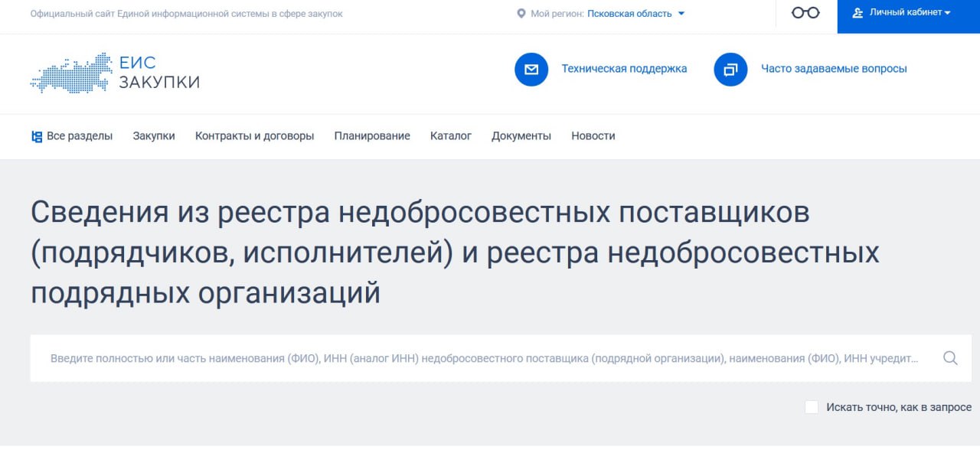Viewport: 980px width, 453px height.
Task: Click the ЕИС Закупки logo
Action: 115,73
